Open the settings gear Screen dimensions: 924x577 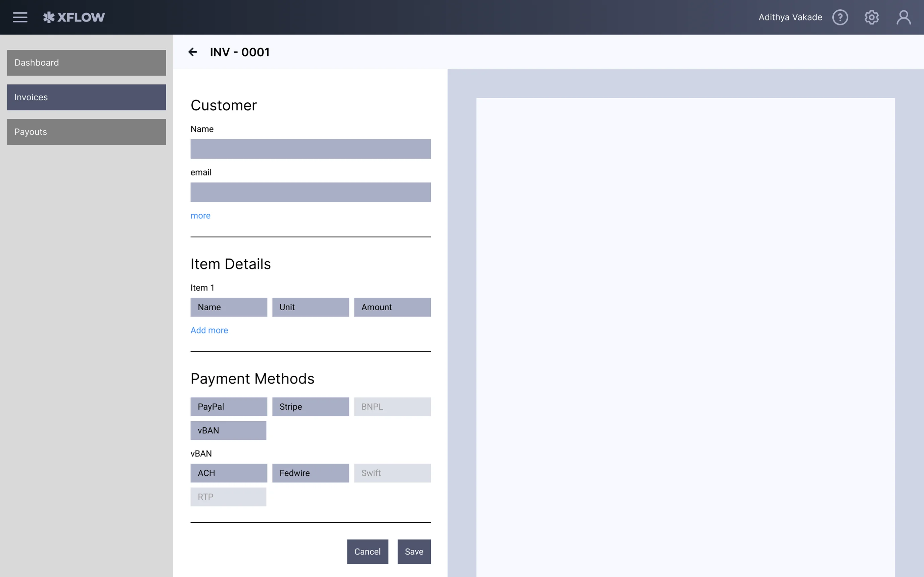pos(872,17)
